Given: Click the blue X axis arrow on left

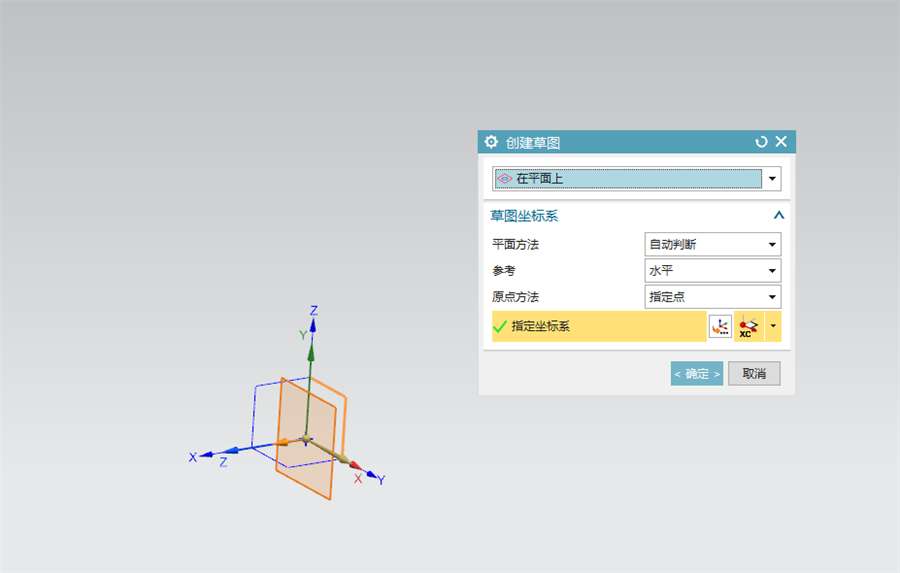Looking at the screenshot, I should coord(207,455).
